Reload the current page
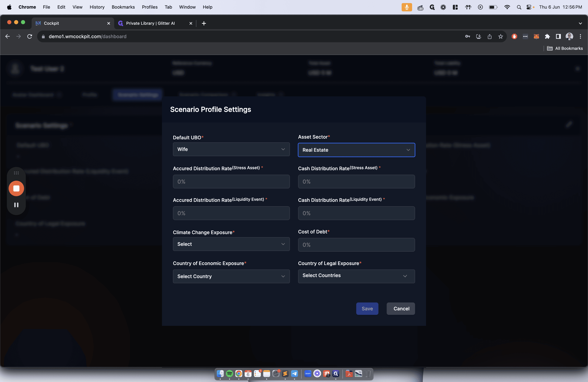This screenshot has width=588, height=382. tap(30, 37)
